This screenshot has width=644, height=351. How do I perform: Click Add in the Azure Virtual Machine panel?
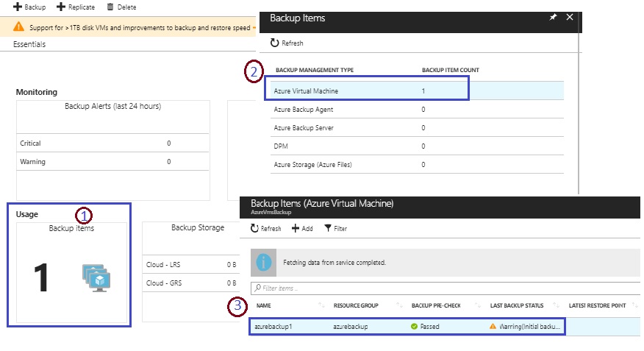(302, 229)
